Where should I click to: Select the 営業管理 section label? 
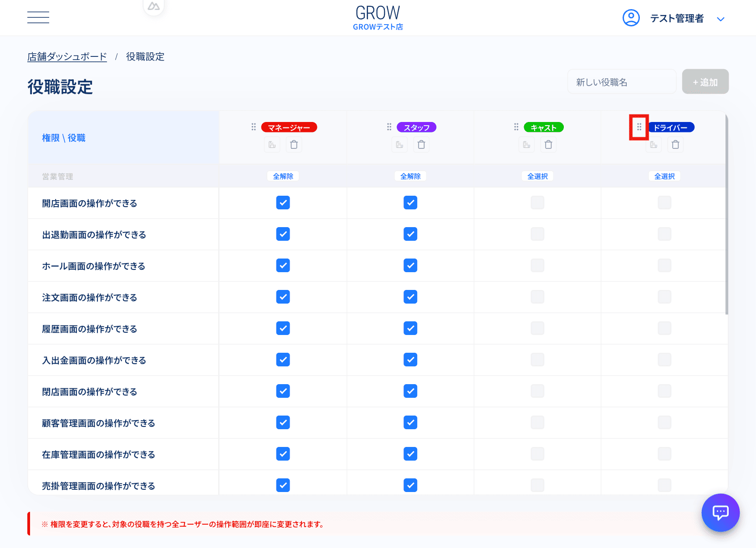57,177
